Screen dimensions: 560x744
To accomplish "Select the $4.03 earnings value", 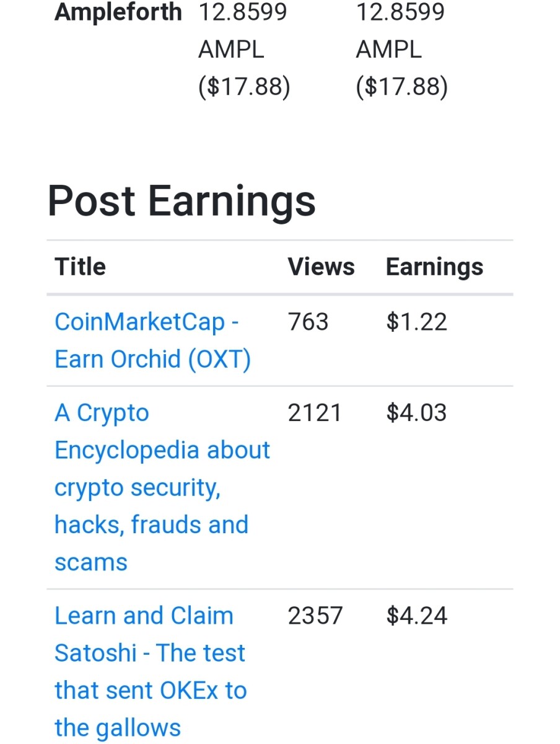I will 416,414.
